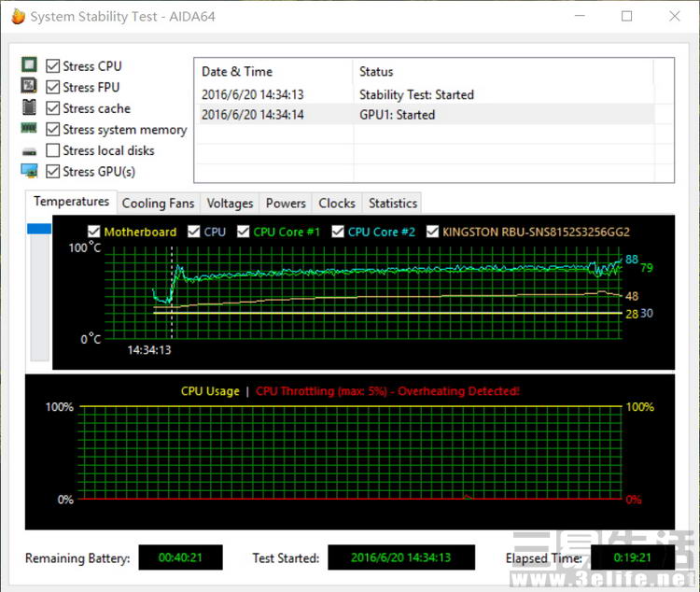Toggle the Stress system memory checkbox
Screen dimensions: 700x592
(x=52, y=129)
